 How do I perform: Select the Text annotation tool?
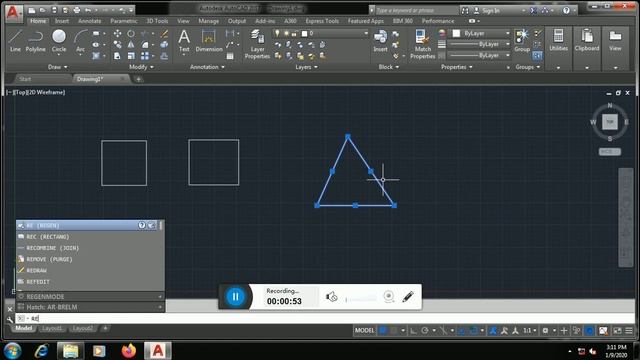click(184, 41)
